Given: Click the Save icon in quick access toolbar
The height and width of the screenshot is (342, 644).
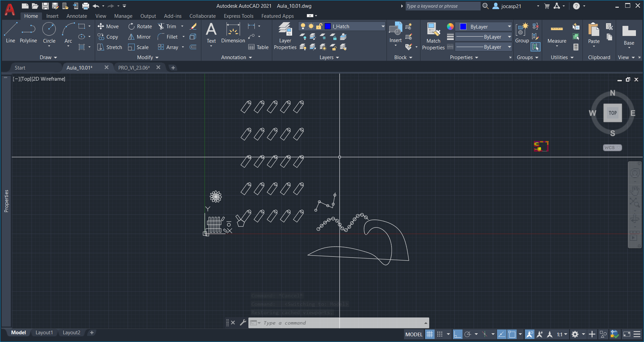Looking at the screenshot, I should pos(45,6).
